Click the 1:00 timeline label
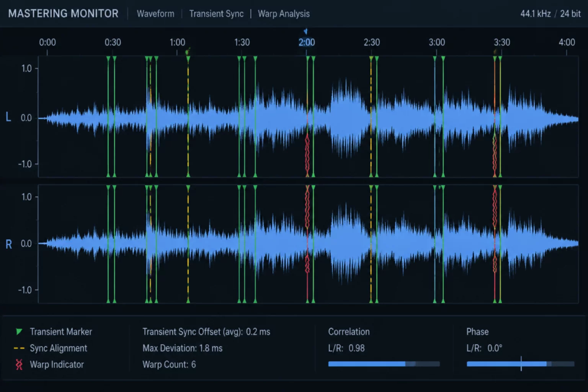Screen dimensions: 588x392 click(x=177, y=42)
